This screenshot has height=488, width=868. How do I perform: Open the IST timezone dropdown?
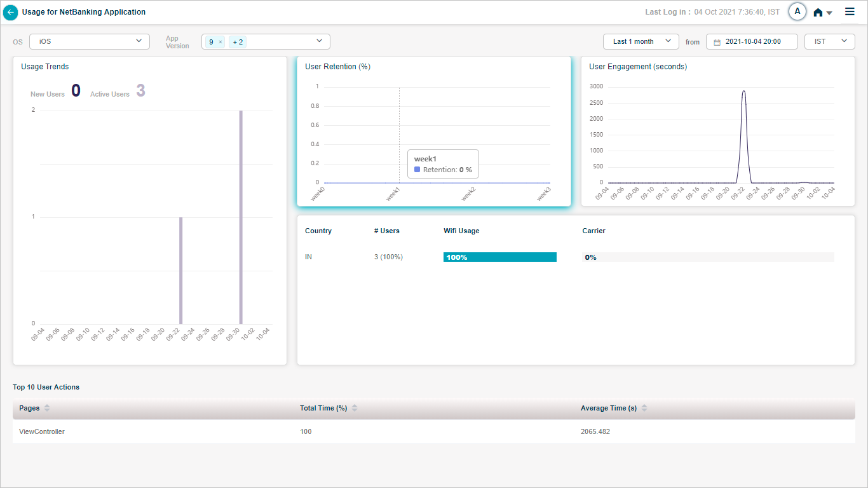(830, 41)
